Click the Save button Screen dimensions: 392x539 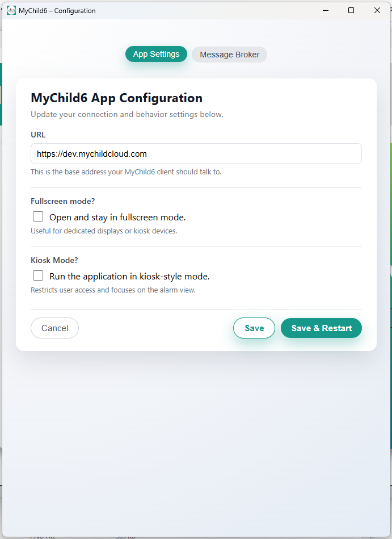coord(254,328)
